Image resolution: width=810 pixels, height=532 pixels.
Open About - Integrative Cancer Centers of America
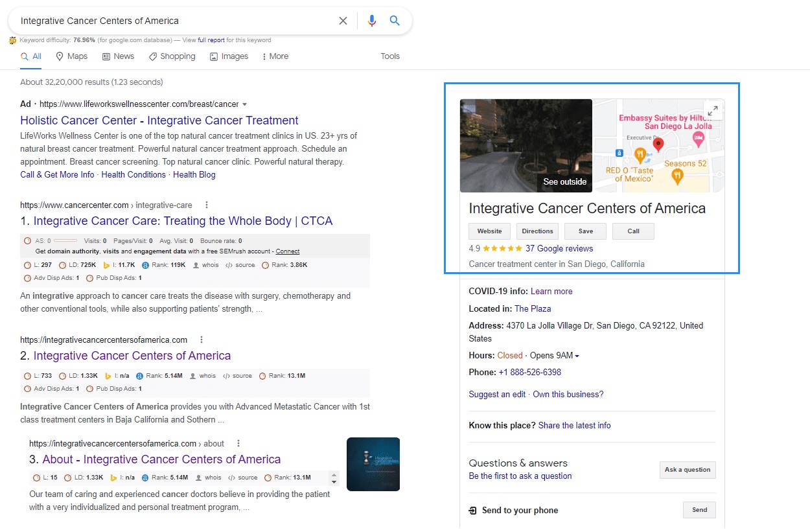pyautogui.click(x=161, y=459)
